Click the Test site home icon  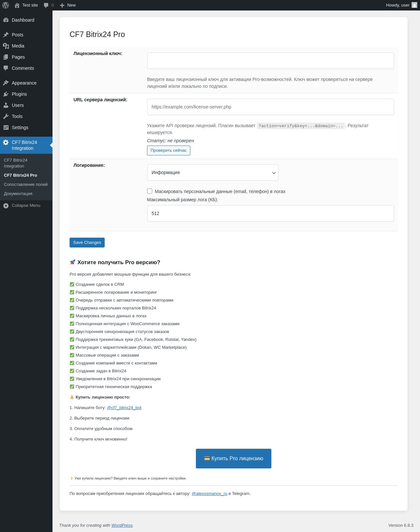click(x=17, y=5)
